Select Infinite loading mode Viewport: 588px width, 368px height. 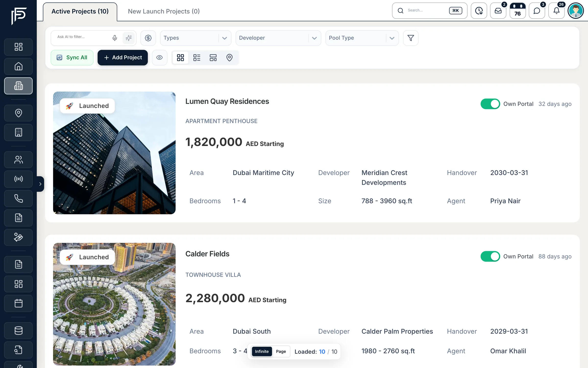(x=262, y=351)
